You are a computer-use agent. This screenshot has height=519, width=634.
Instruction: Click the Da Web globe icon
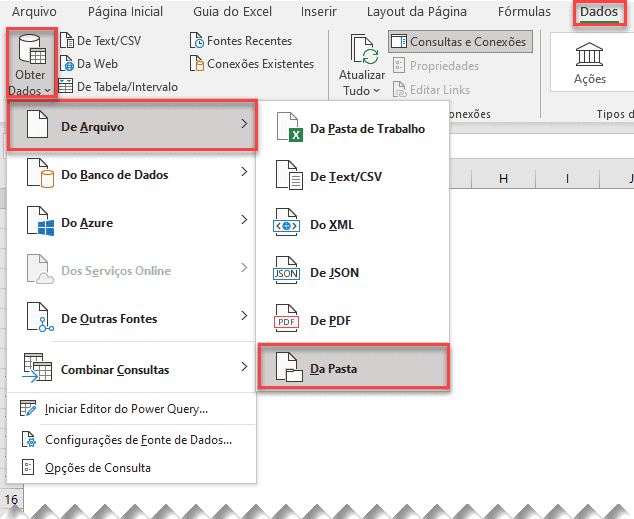tap(67, 64)
